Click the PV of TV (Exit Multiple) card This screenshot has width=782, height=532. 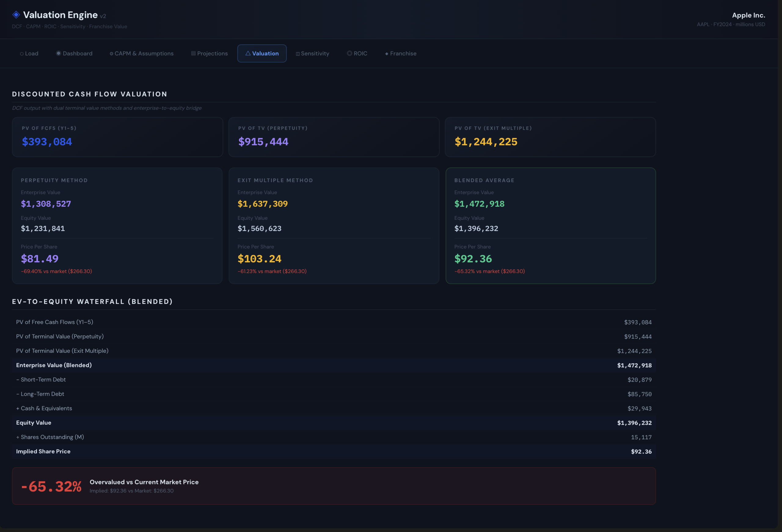click(x=550, y=137)
